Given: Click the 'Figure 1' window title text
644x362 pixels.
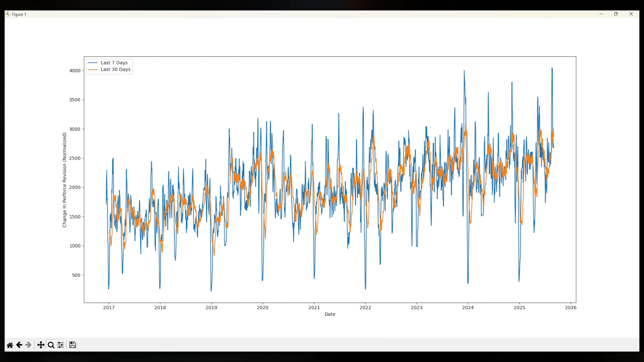Looking at the screenshot, I should point(19,15).
